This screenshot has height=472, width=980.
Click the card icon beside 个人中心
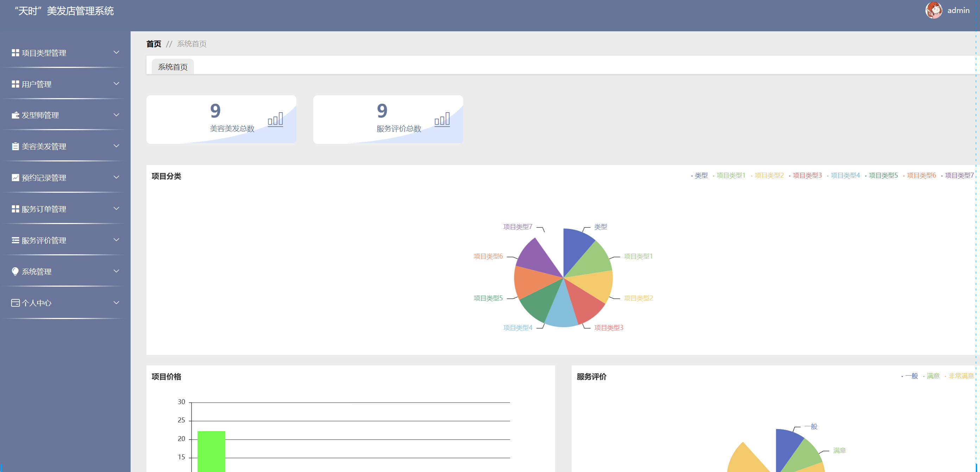15,303
